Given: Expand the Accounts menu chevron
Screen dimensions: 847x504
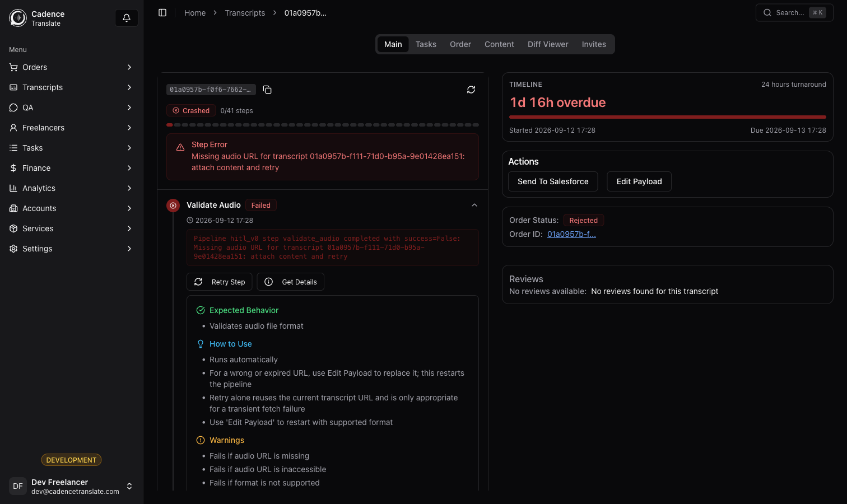Looking at the screenshot, I should (129, 208).
